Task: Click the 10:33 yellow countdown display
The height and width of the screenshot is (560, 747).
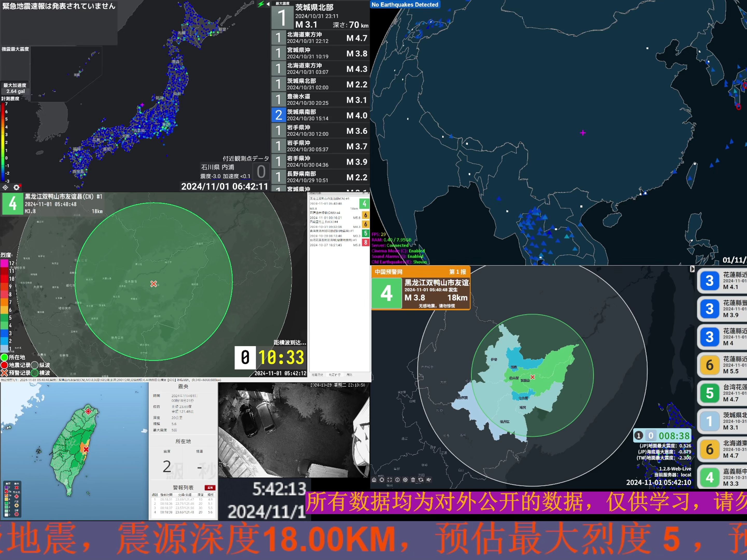Action: 281,357
